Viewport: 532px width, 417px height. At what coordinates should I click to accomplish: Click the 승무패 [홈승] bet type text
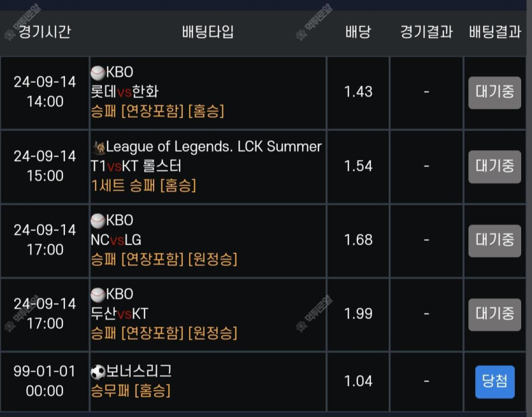[131, 390]
